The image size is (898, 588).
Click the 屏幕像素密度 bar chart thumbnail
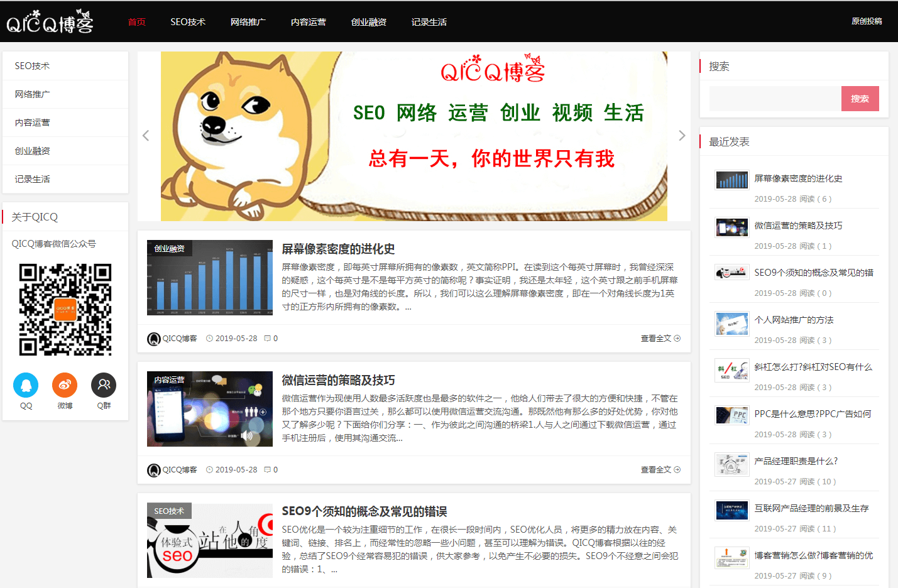[210, 278]
